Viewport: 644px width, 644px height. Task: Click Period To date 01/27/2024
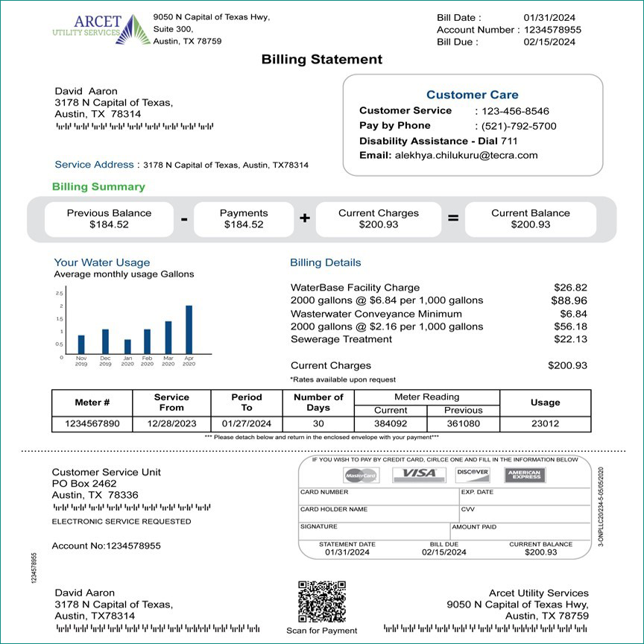(247, 423)
